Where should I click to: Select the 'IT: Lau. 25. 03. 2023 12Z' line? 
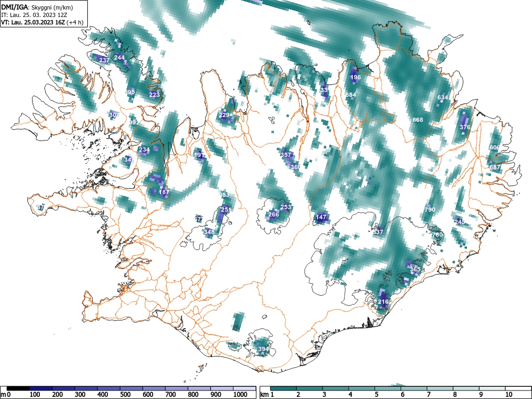click(x=35, y=15)
